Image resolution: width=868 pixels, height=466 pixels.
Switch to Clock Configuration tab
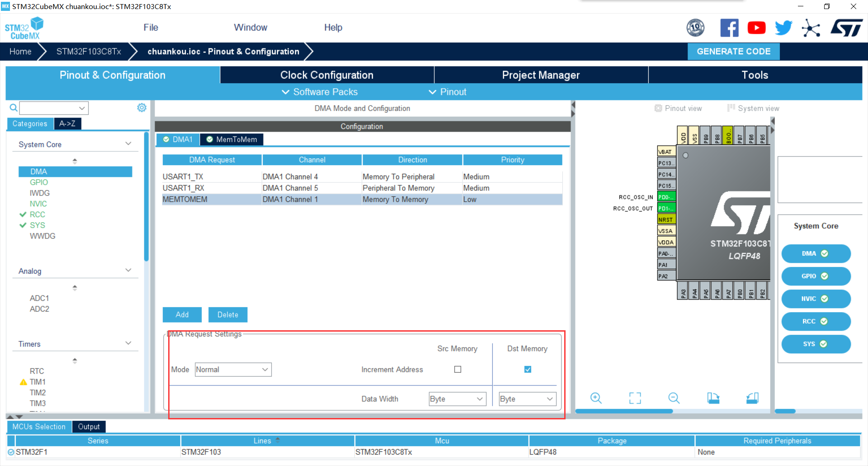pos(327,75)
